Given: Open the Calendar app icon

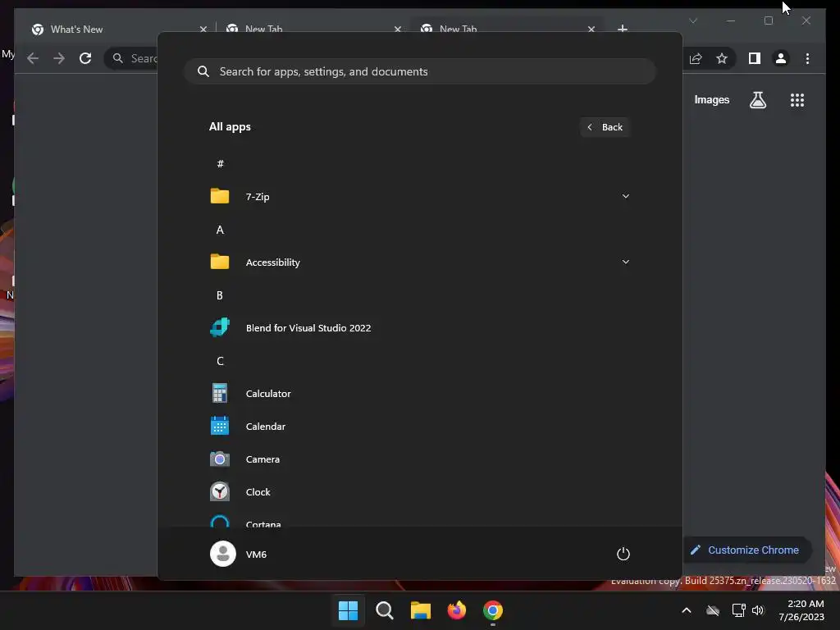Looking at the screenshot, I should (x=220, y=426).
